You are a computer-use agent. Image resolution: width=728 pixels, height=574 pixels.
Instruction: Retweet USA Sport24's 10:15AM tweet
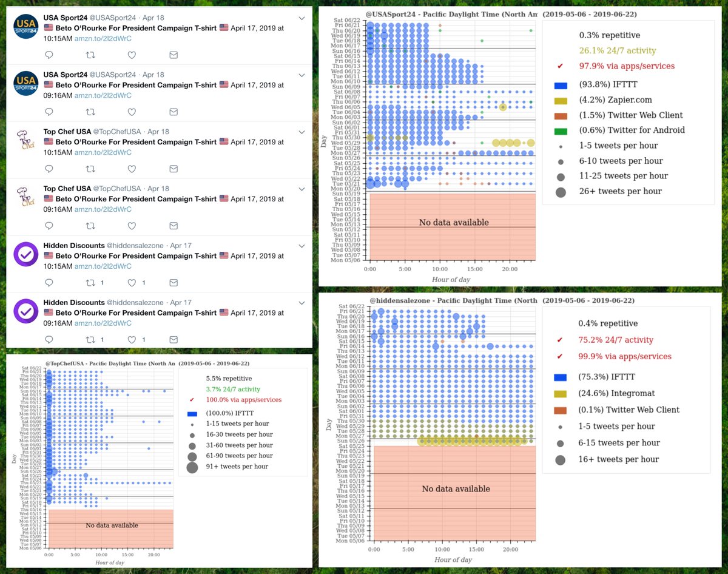90,55
